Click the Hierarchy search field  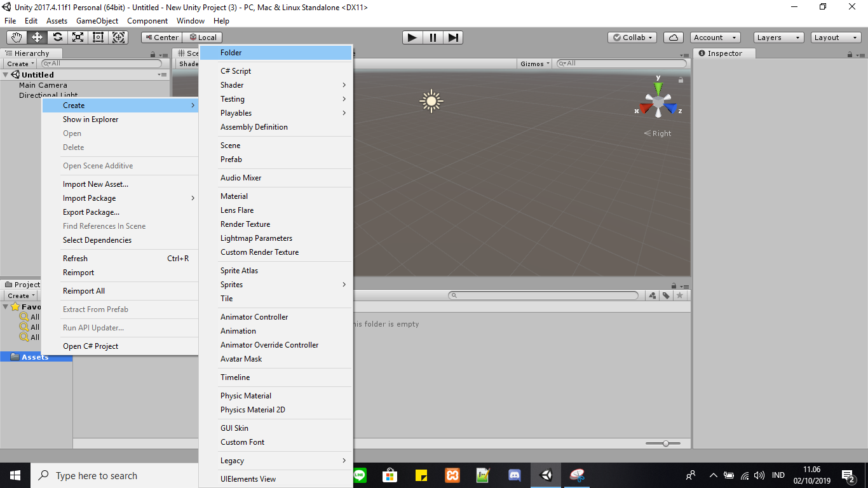tap(102, 64)
